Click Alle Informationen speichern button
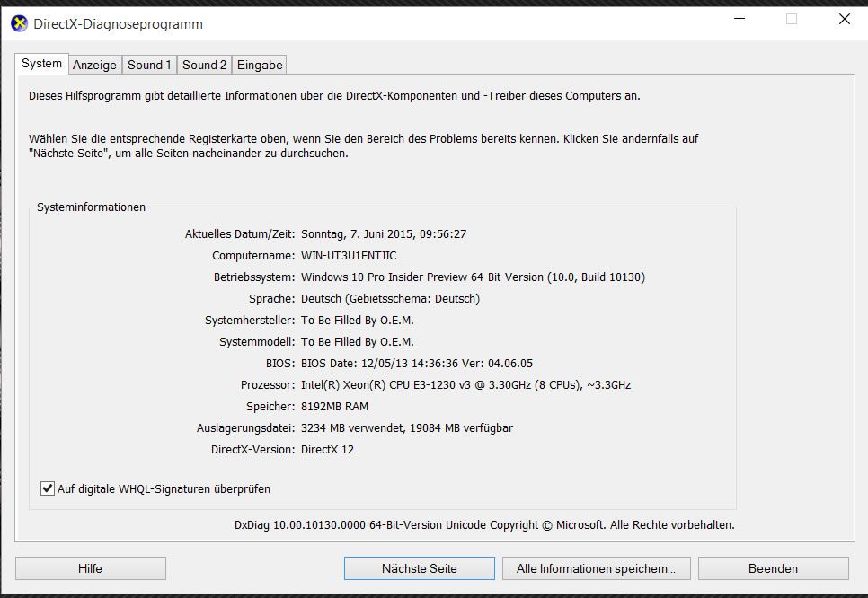The width and height of the screenshot is (868, 598). point(597,568)
